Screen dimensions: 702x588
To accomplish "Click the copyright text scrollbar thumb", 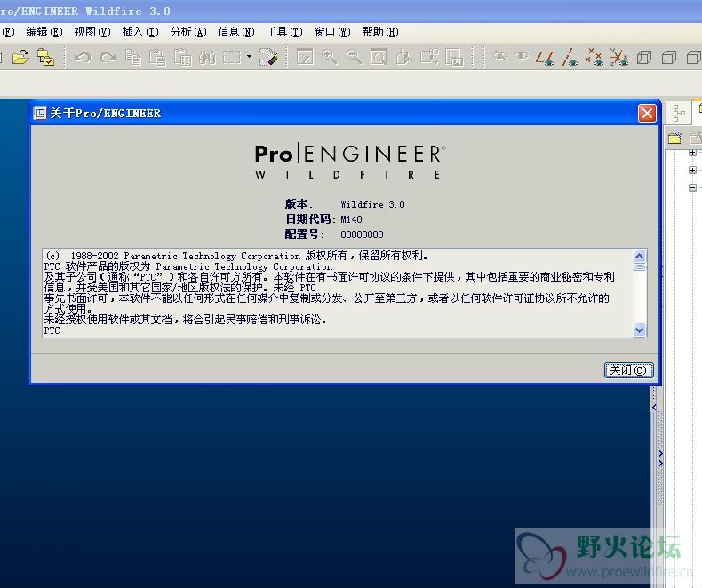I will pyautogui.click(x=639, y=266).
